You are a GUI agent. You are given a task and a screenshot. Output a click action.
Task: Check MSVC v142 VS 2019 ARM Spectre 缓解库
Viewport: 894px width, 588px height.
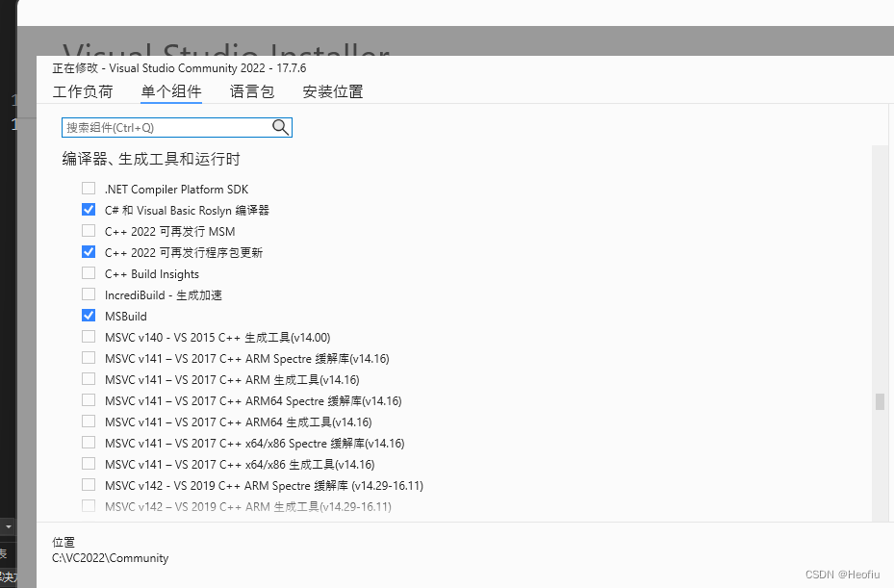click(x=89, y=485)
